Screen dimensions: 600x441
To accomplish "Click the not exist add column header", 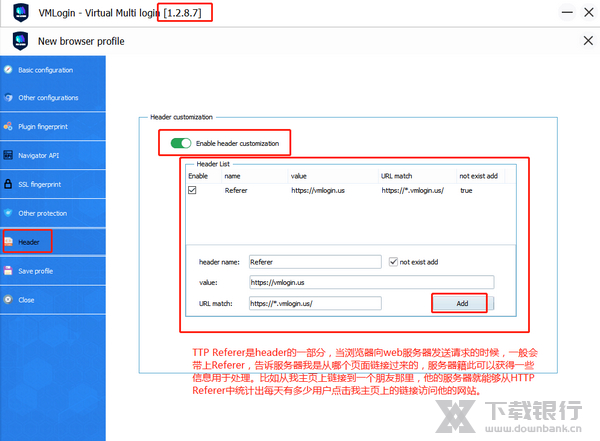I will (x=478, y=176).
